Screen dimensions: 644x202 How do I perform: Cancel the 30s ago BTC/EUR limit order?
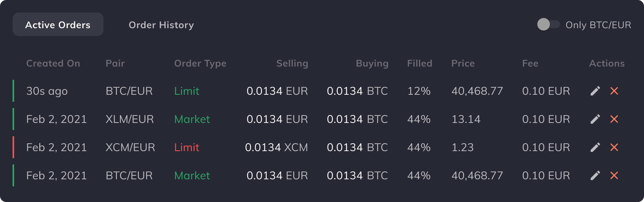[614, 91]
